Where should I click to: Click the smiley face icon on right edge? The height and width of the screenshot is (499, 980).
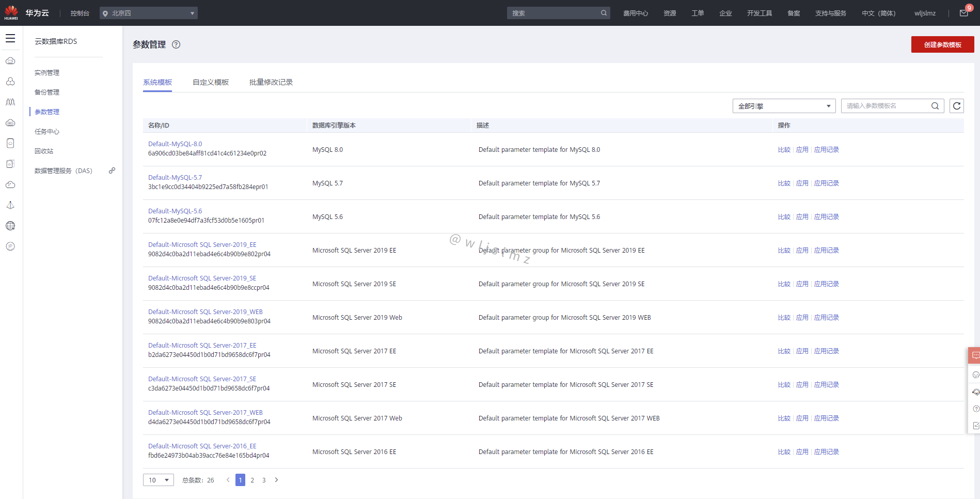(975, 375)
